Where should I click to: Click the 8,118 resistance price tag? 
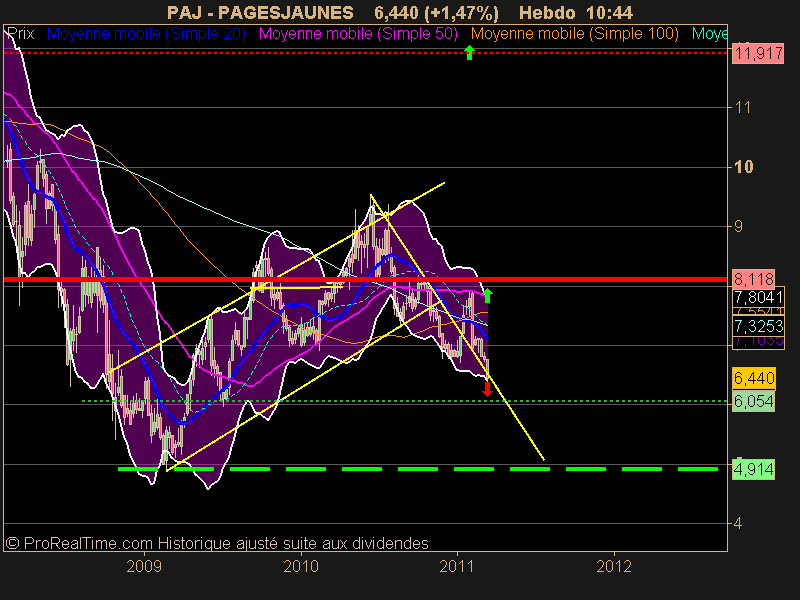[754, 279]
